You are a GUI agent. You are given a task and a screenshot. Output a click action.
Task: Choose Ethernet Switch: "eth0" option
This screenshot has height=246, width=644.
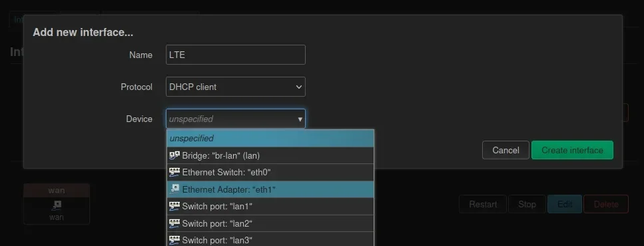click(270, 173)
